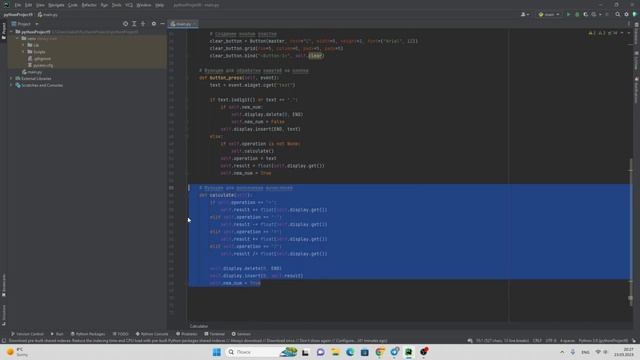Screen dimensions: 640x360
Task: Collapse the venv folder node
Action: 18,38
